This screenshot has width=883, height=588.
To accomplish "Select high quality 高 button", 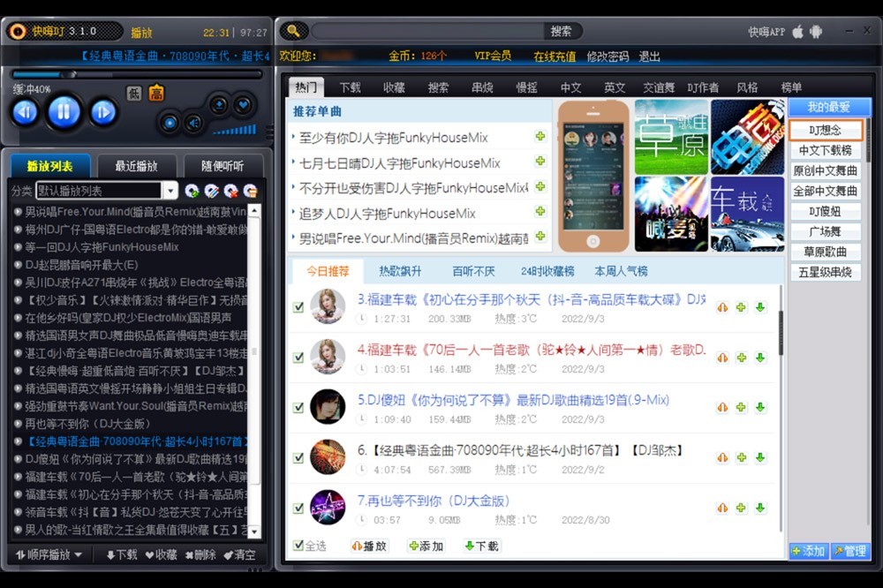I will coord(156,94).
